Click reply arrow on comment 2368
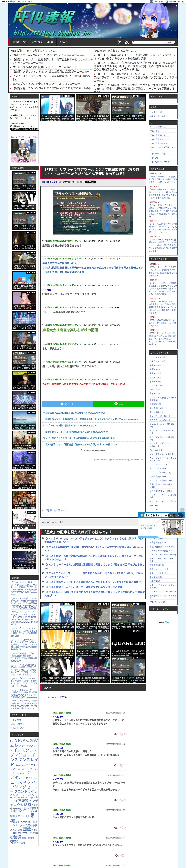The width and height of the screenshot is (186, 868). [x=116, y=765]
